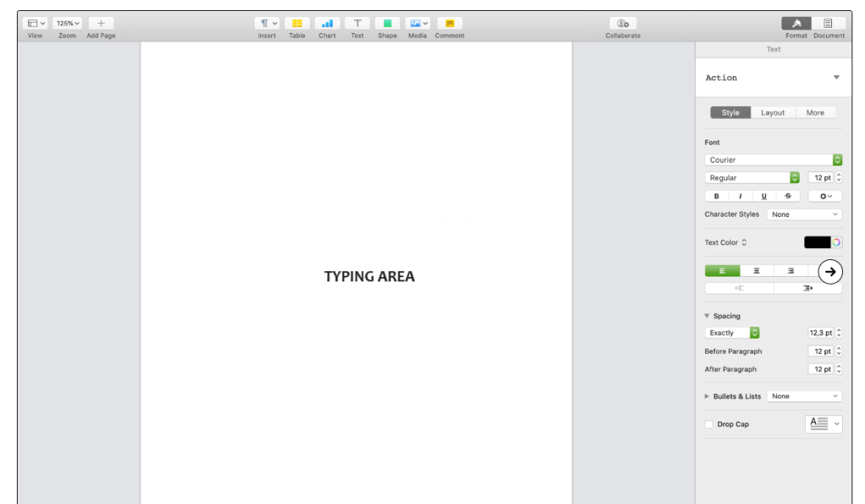Open the Courier font dropdown
Screen dimensions: 865x504
(773, 160)
